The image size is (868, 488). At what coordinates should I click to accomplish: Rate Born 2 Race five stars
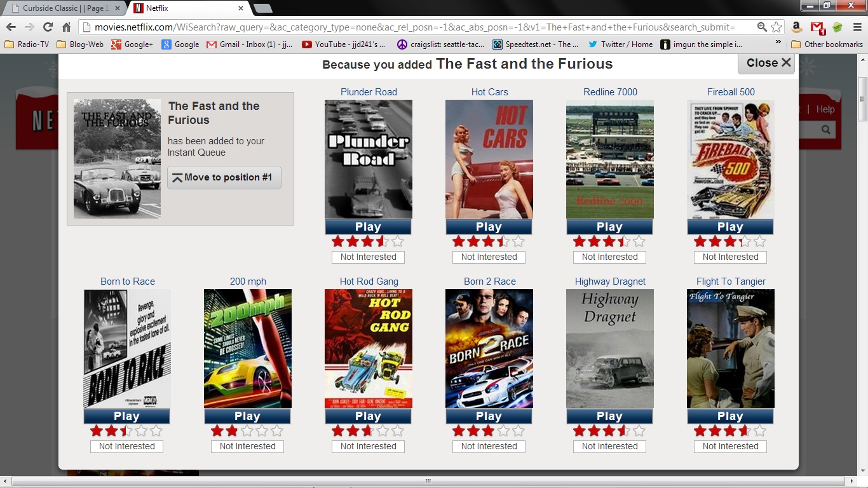pos(519,431)
